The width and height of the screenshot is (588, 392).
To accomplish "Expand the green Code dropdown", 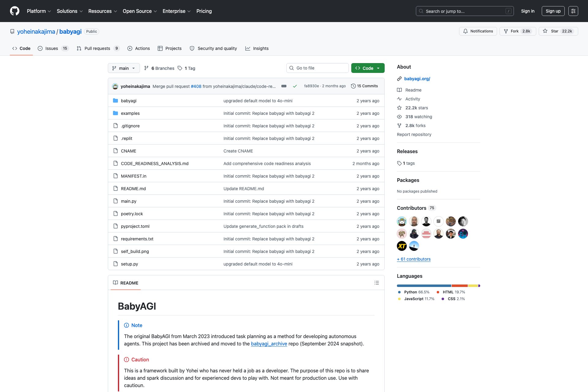I will [x=368, y=68].
